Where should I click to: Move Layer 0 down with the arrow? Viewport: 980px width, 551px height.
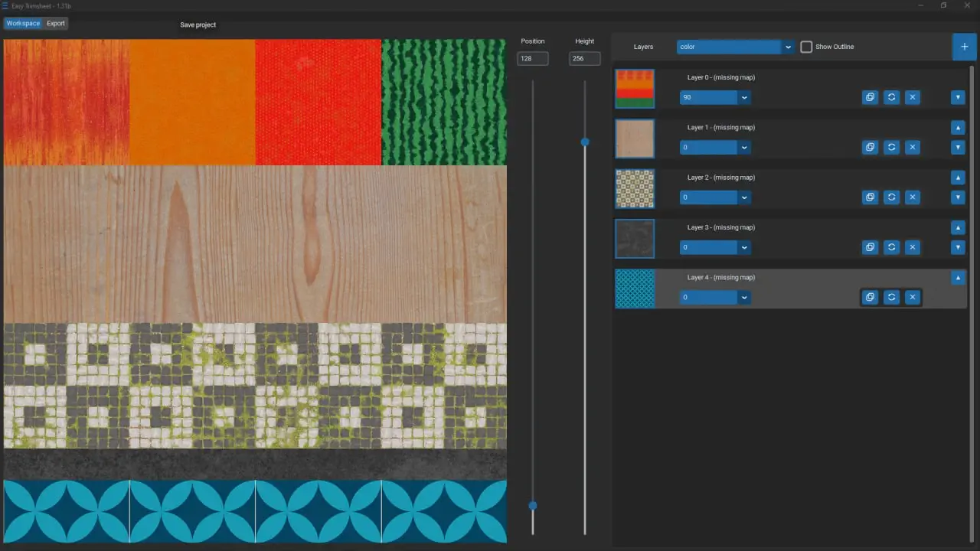point(958,97)
